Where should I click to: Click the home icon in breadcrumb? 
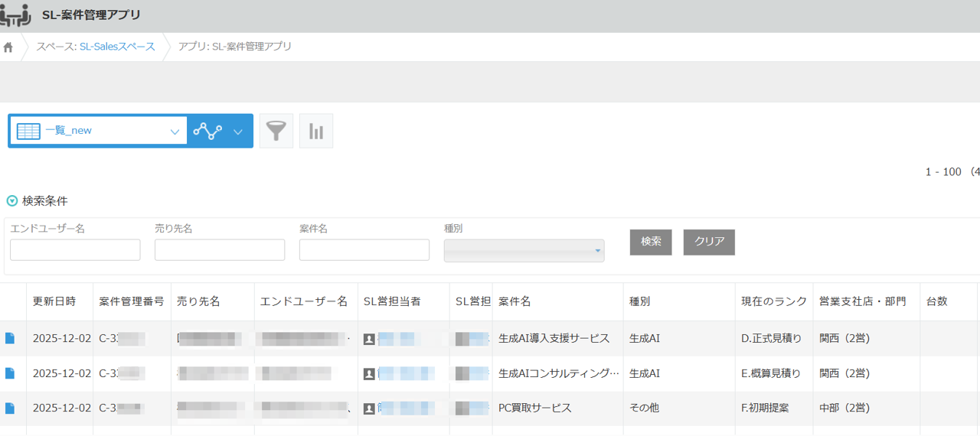point(8,47)
